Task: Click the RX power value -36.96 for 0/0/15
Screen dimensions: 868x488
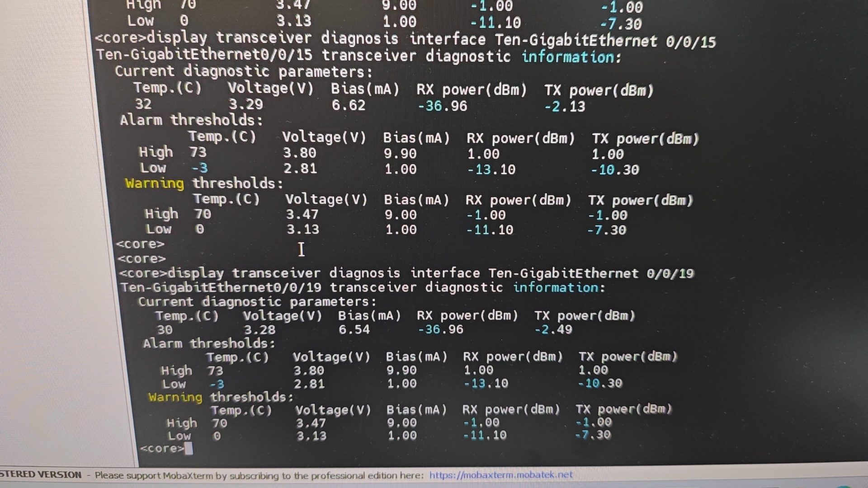Action: [x=442, y=106]
